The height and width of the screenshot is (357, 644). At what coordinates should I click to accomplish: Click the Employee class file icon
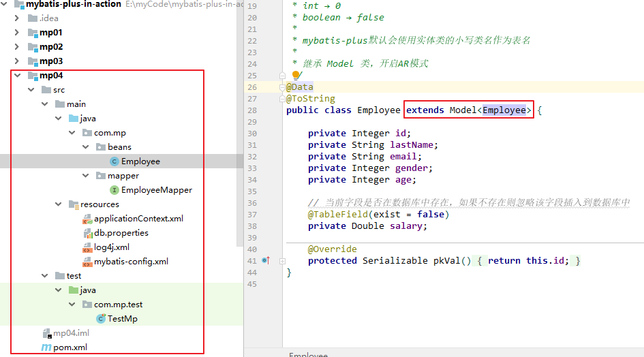[114, 161]
